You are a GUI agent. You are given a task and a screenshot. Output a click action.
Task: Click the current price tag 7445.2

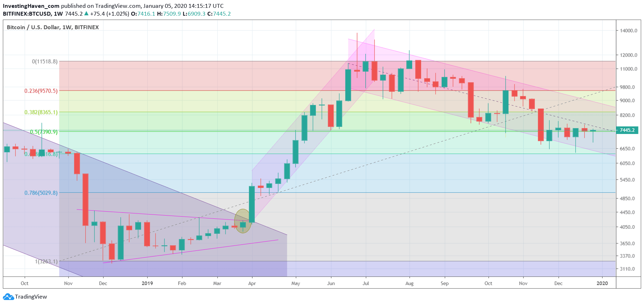coord(627,130)
